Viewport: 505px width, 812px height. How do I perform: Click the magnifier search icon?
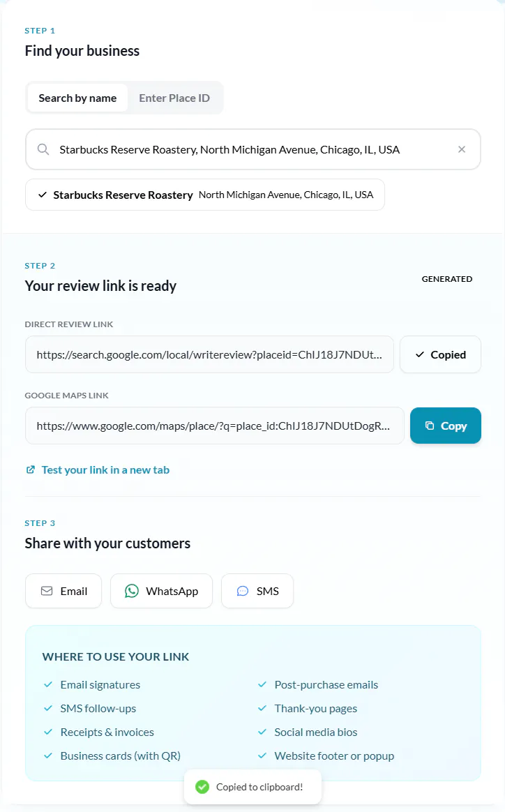pyautogui.click(x=43, y=149)
